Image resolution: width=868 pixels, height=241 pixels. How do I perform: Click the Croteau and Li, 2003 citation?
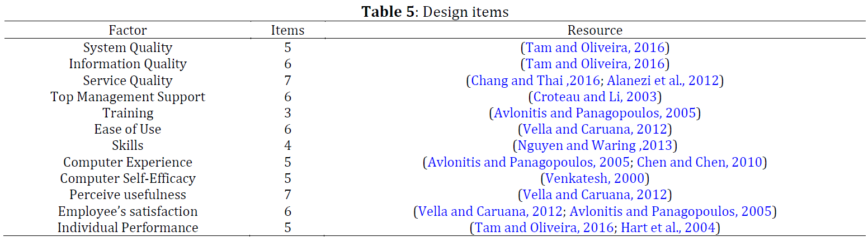pos(595,97)
